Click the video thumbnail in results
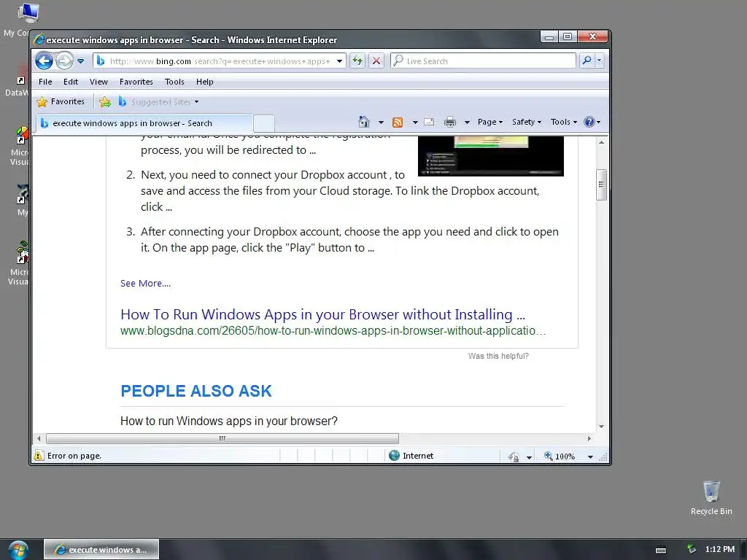This screenshot has width=747, height=560. point(491,156)
